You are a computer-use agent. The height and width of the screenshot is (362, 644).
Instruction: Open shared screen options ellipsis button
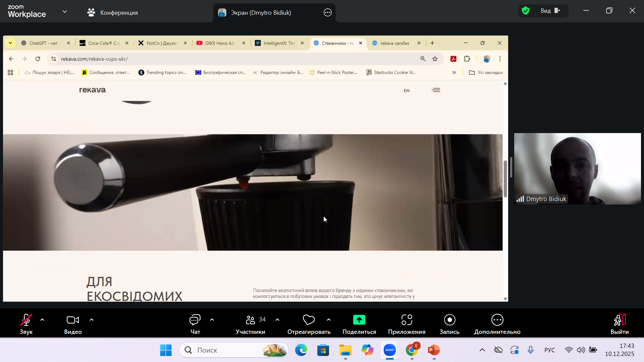click(x=328, y=13)
